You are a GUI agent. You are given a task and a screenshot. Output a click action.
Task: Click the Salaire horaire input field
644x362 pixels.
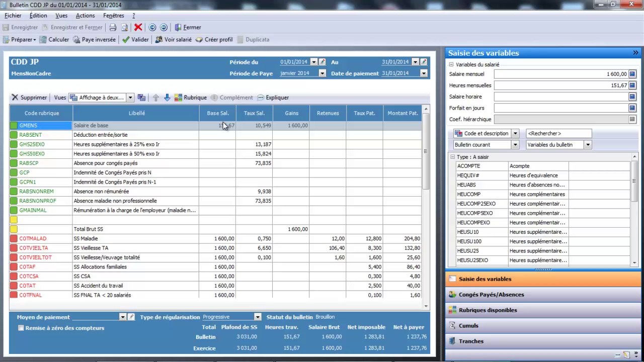[561, 97]
